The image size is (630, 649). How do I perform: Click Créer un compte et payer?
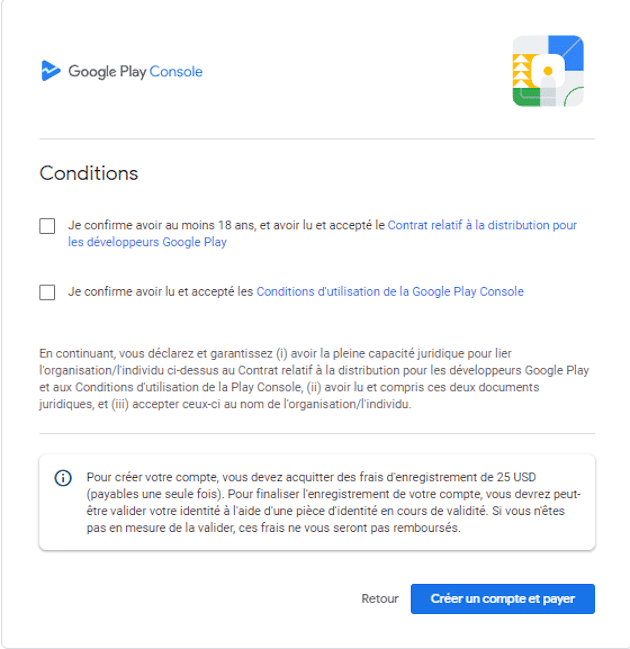(502, 599)
